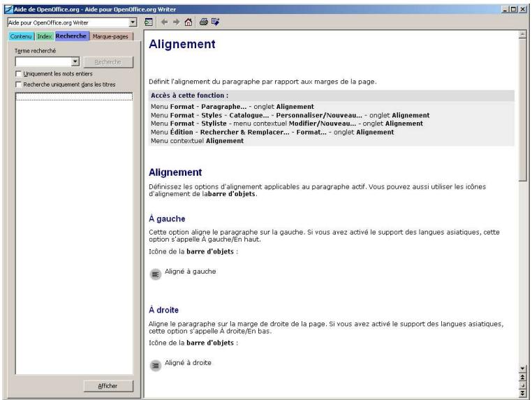The height and width of the screenshot is (400, 532).
Task: Click the Styliste menu access line
Action: (287, 124)
